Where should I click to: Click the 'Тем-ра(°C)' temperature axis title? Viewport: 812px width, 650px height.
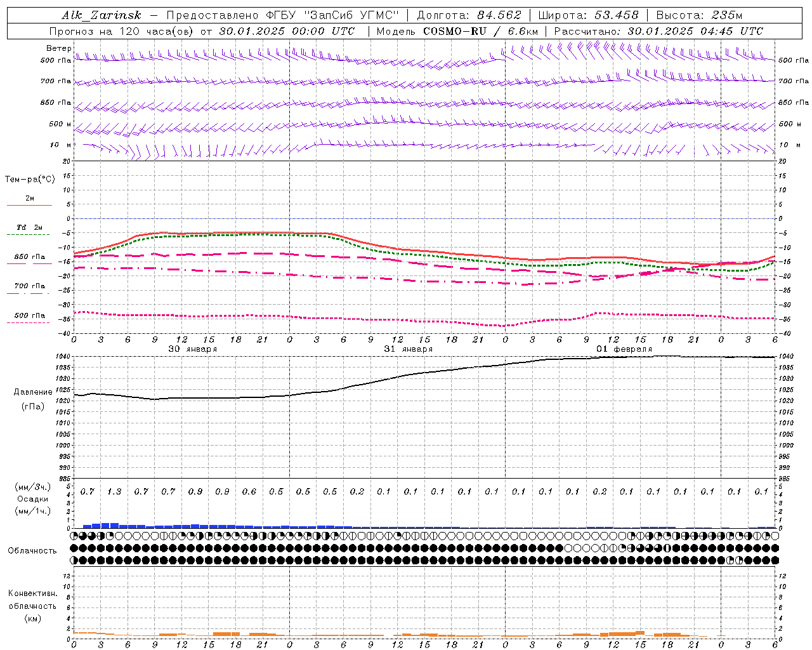(30, 180)
